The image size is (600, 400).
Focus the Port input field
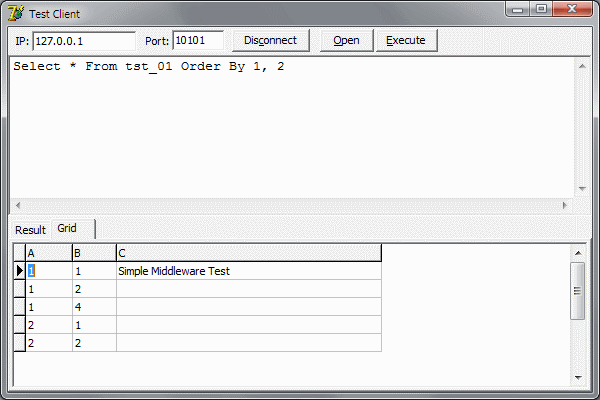click(x=198, y=41)
